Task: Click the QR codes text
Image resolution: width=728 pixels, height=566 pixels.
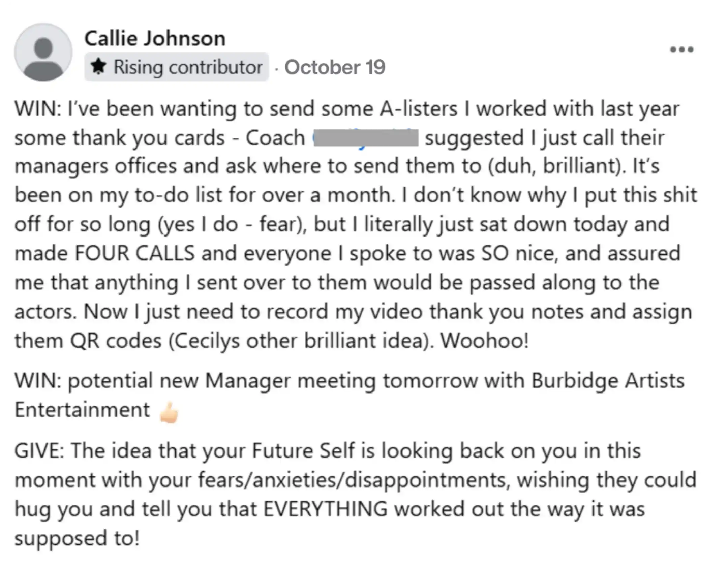Action: [116, 341]
